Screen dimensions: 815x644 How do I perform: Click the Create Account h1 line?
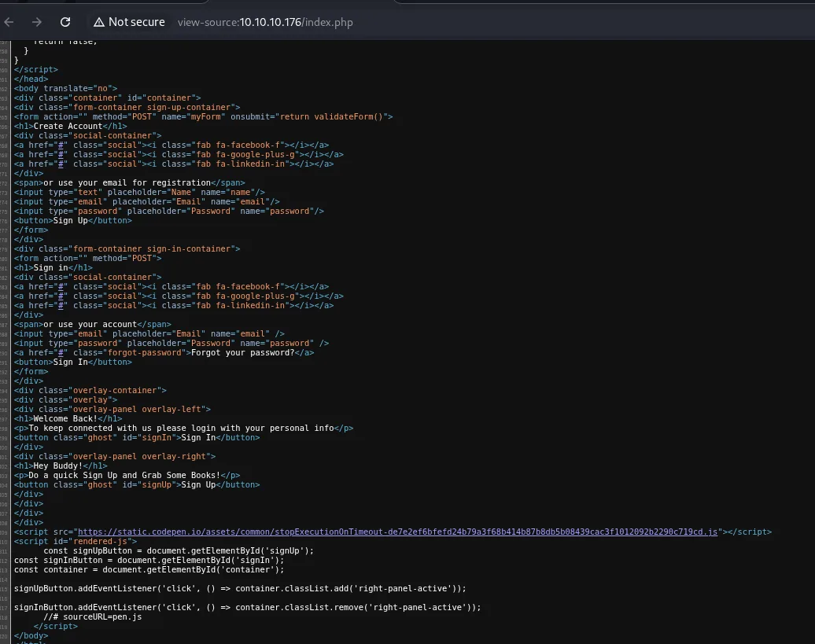point(70,126)
